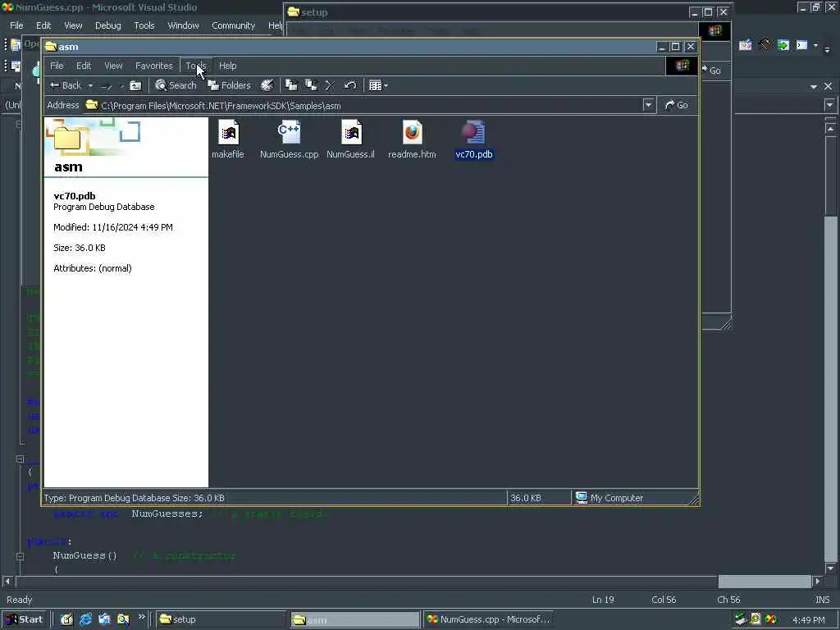Image resolution: width=840 pixels, height=630 pixels.
Task: Click the first Visual Studio toolbar icon beside Go
Action: (x=745, y=45)
